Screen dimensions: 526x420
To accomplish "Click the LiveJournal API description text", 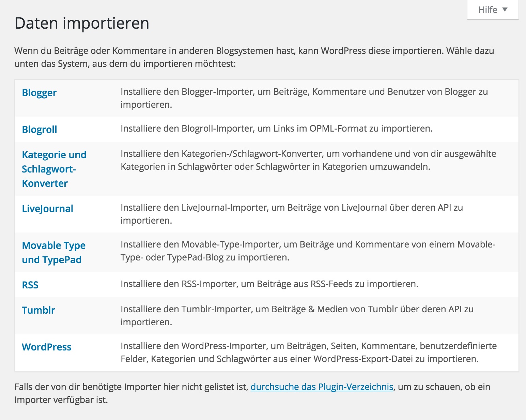I will (x=292, y=214).
